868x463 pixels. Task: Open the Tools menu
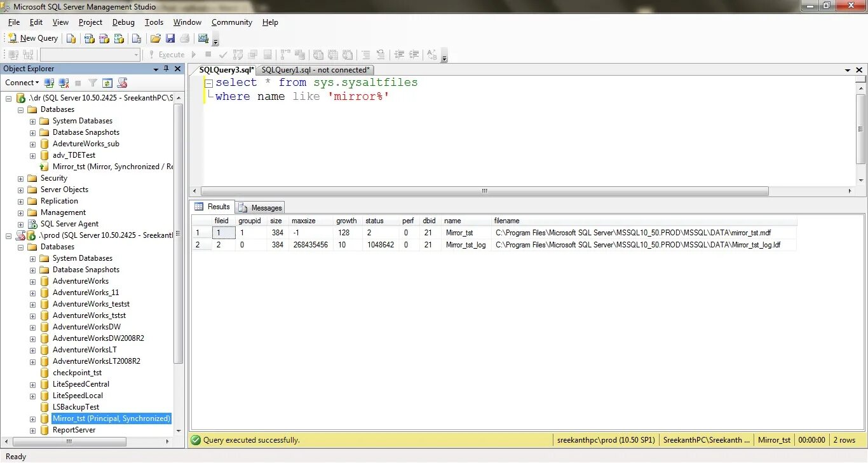(x=154, y=22)
